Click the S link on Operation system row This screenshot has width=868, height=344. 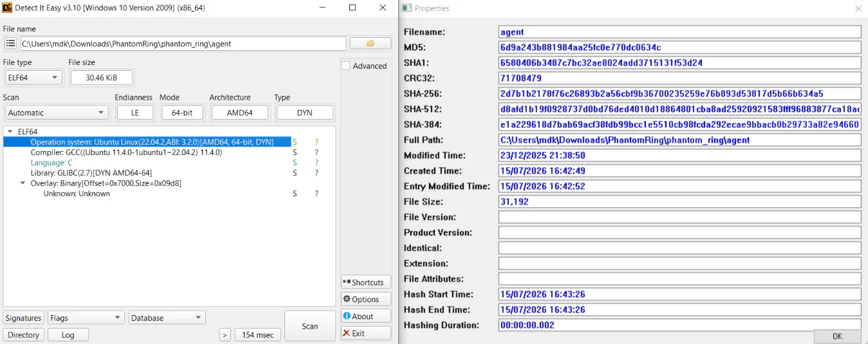click(295, 142)
